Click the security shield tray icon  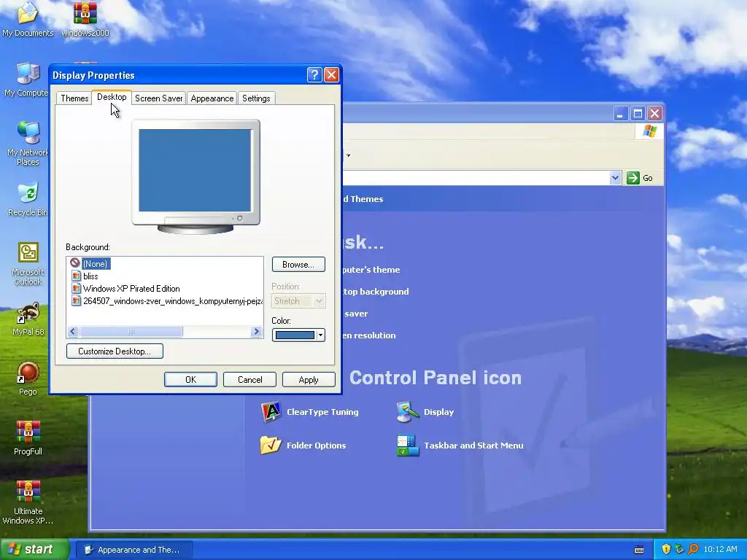(666, 549)
